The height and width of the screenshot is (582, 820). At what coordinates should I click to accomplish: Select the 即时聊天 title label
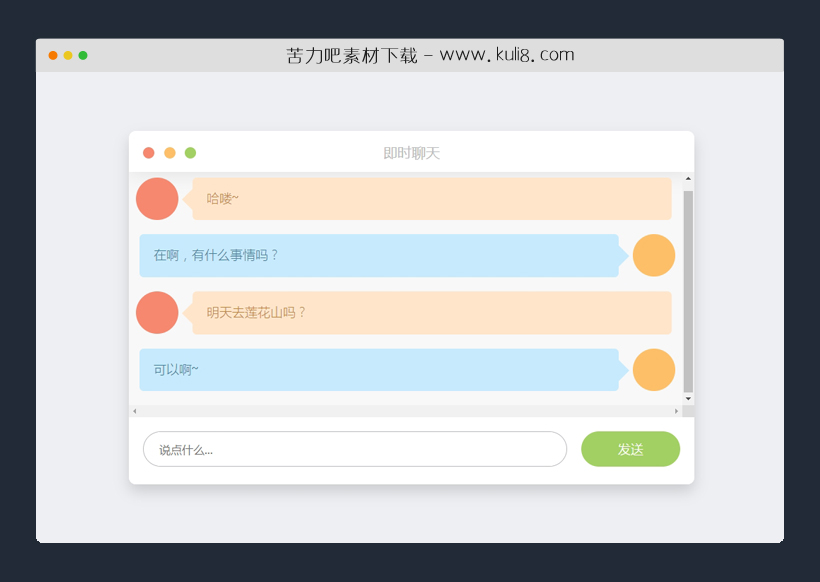tap(413, 152)
